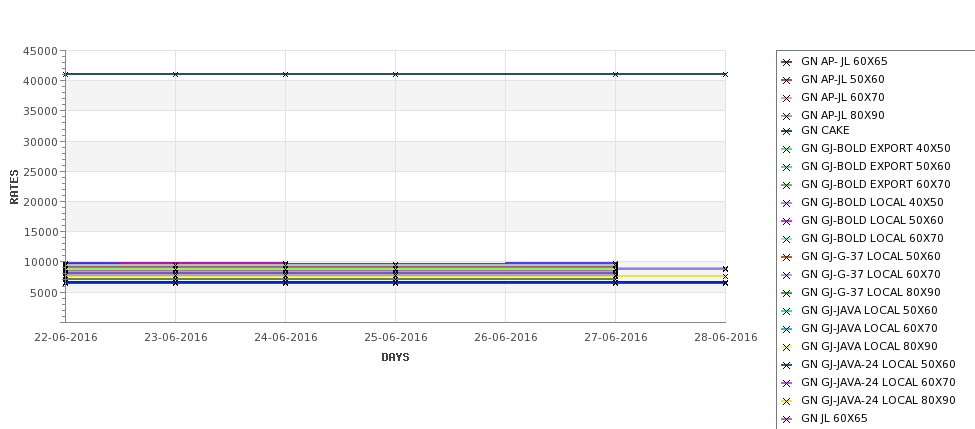Image resolution: width=975 pixels, height=429 pixels.
Task: Click the 15000 y-axis label
Action: (x=40, y=233)
